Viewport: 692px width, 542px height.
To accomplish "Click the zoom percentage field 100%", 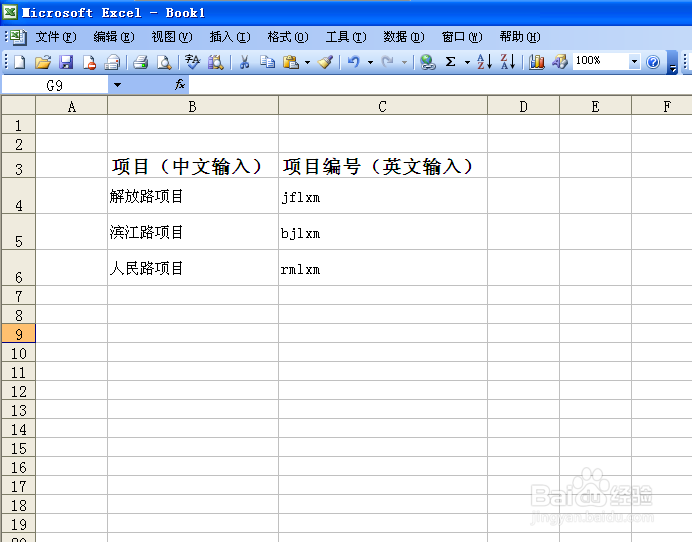I will point(601,61).
